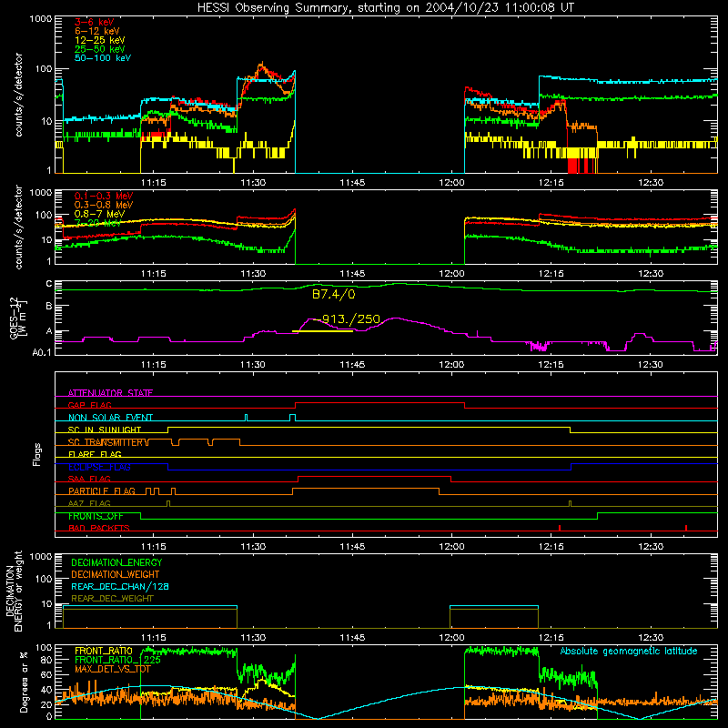Select the 3-6 keV legend label
The width and height of the screenshot is (728, 728).
pos(94,22)
